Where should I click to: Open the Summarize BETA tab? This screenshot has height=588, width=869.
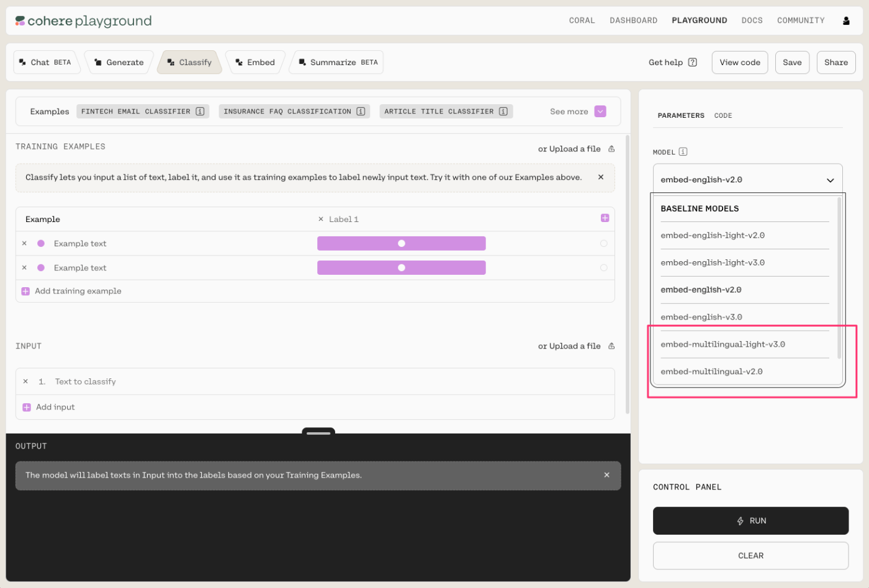pos(337,62)
